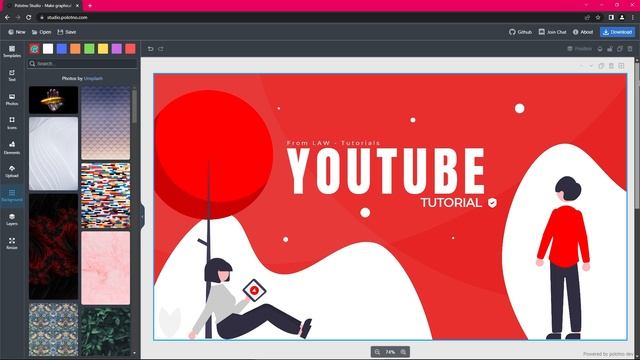Select the white background color
Image resolution: width=640 pixels, height=360 pixels.
point(48,49)
